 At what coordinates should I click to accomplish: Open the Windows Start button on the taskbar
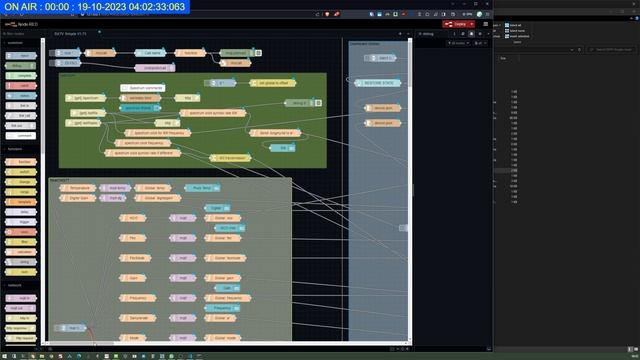point(5,356)
